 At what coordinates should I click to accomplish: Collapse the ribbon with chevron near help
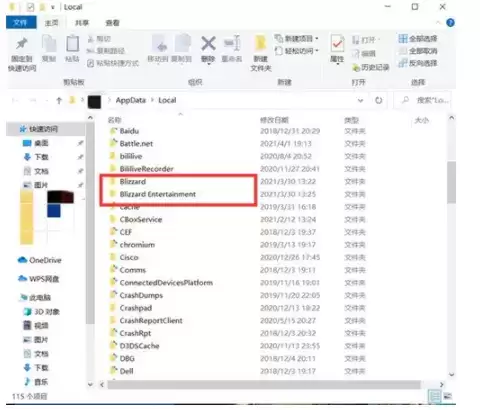pyautogui.click(x=438, y=23)
